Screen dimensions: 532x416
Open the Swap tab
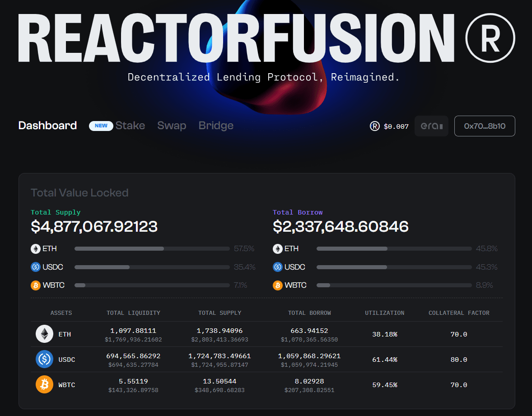coord(172,126)
